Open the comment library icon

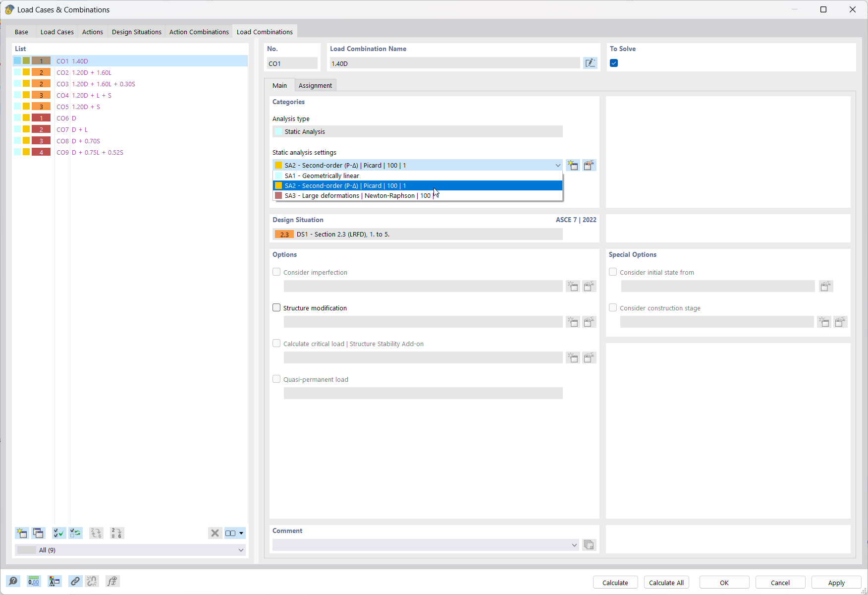[x=589, y=545]
